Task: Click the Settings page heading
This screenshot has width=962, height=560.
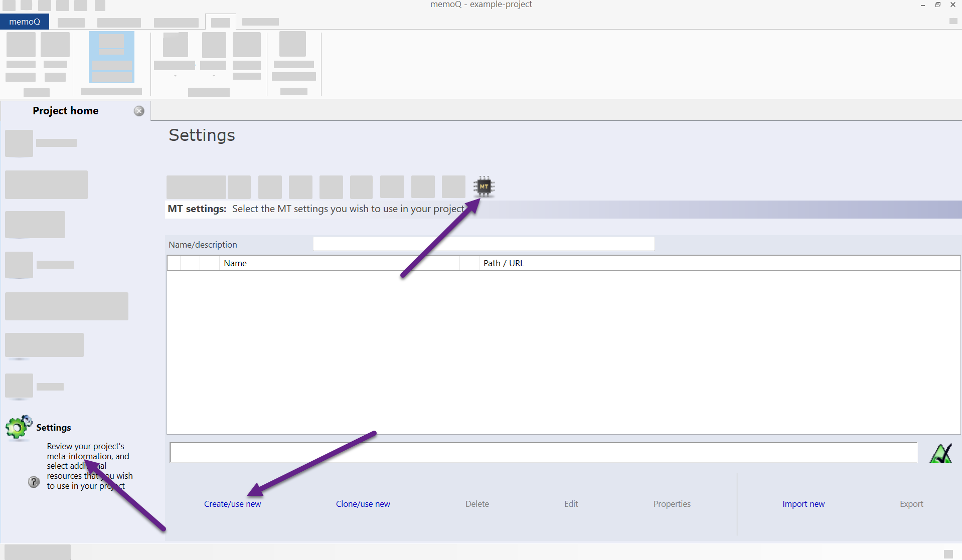Action: point(202,135)
